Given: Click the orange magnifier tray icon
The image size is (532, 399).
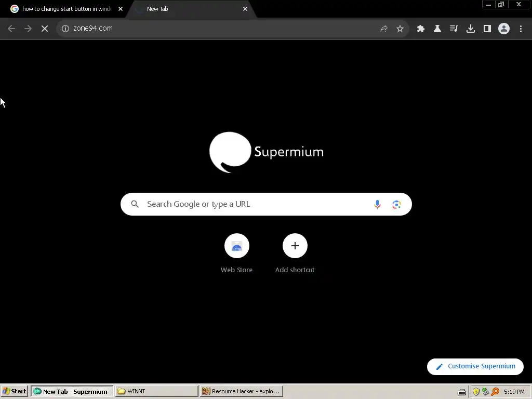Looking at the screenshot, I should point(495,392).
